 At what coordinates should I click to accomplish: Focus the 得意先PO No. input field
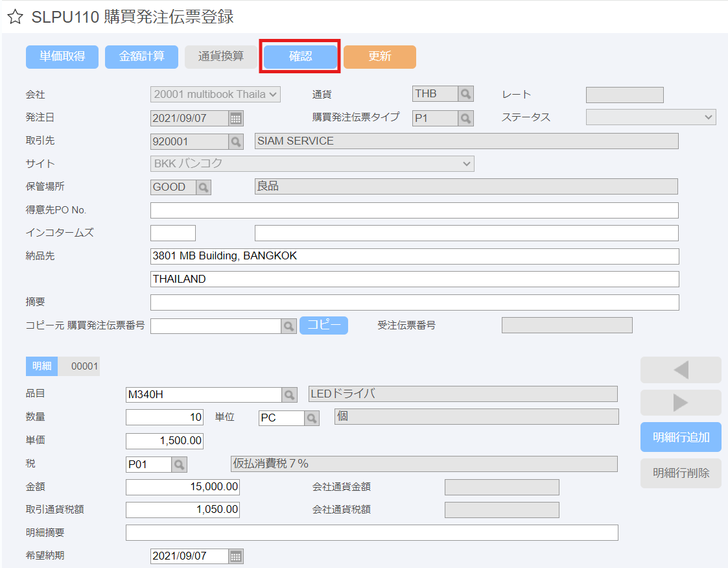[414, 210]
